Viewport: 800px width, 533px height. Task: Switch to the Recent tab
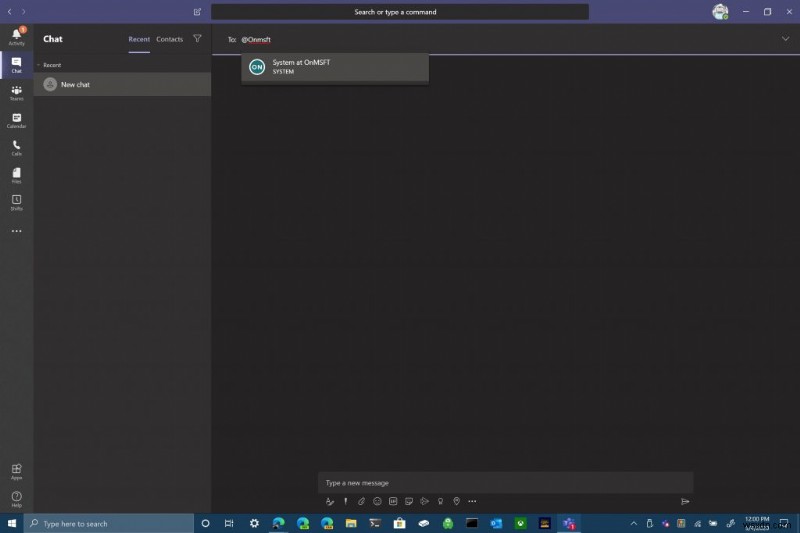[139, 39]
